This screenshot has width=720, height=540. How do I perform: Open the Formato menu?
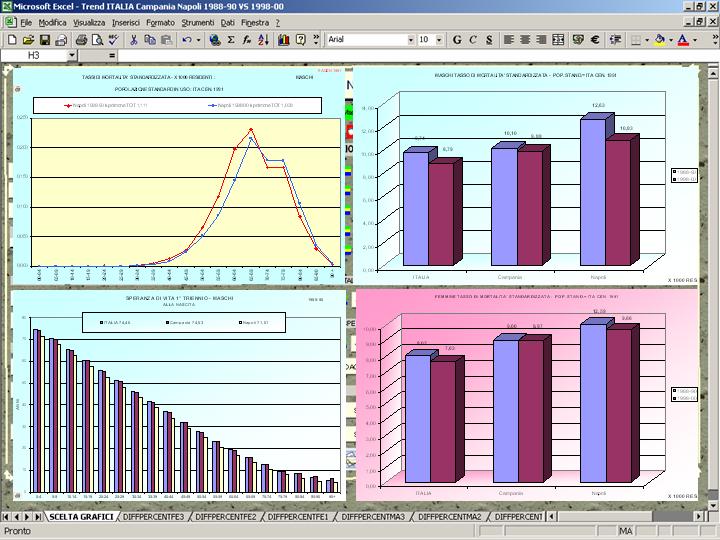pyautogui.click(x=161, y=22)
